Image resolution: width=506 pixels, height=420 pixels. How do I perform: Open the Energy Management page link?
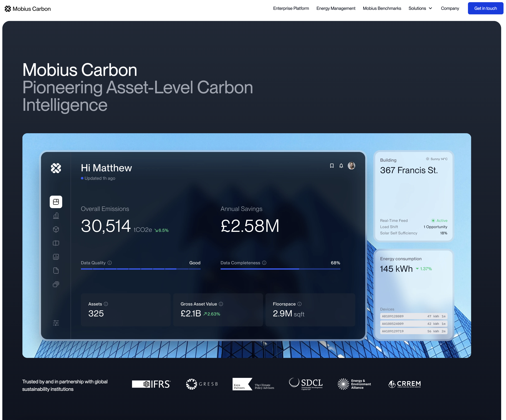[336, 8]
